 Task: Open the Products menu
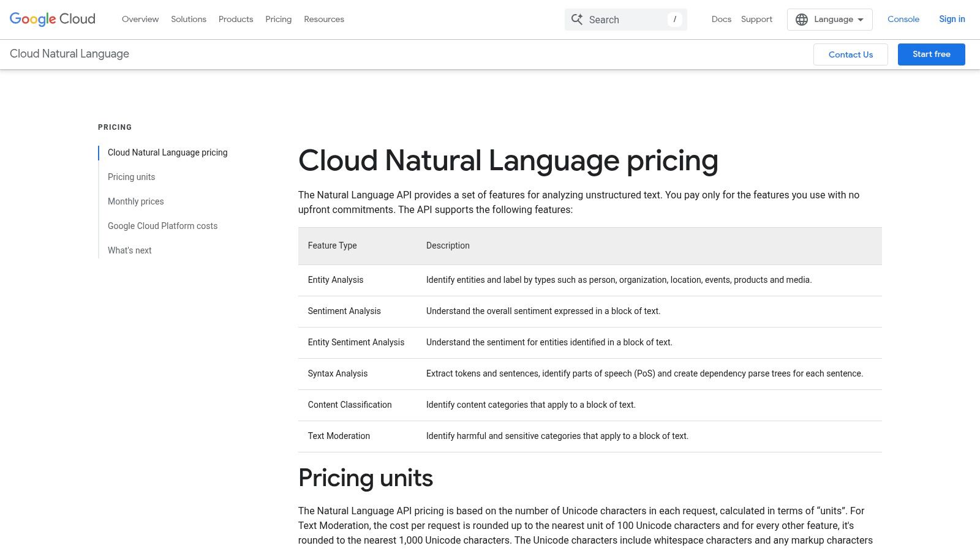235,19
